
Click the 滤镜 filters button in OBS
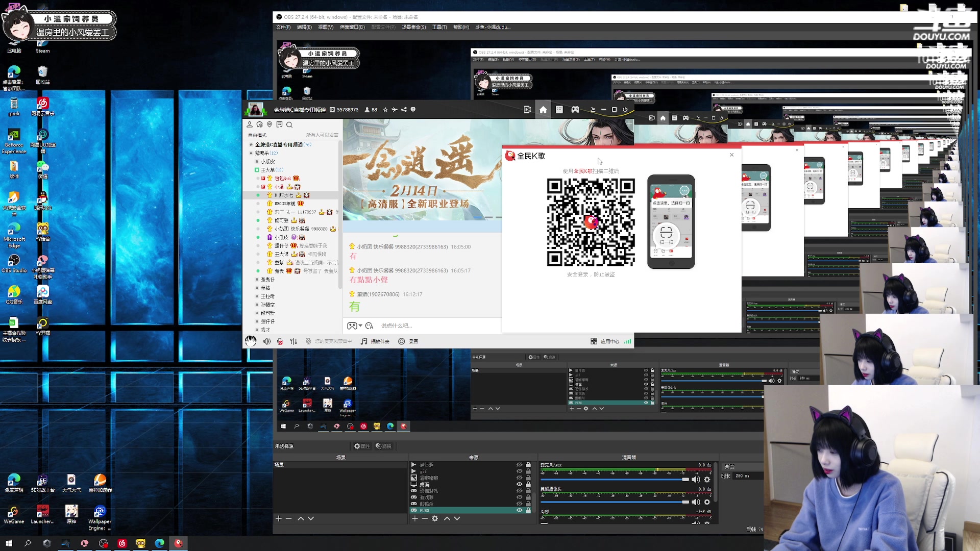click(383, 446)
